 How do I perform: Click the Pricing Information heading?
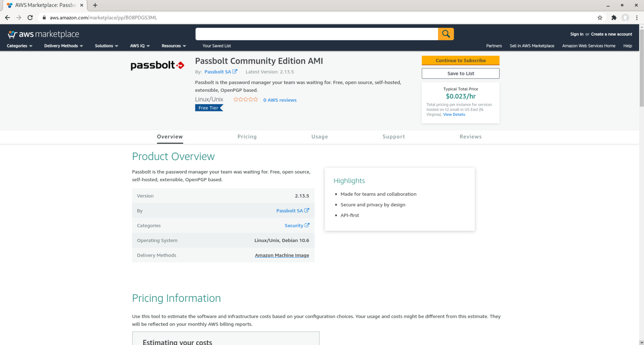pos(176,298)
